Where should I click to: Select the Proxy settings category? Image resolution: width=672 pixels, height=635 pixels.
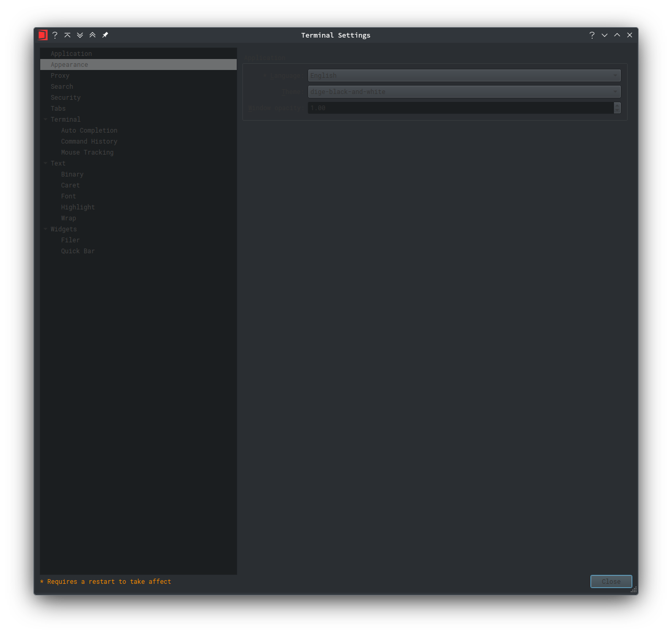[60, 75]
